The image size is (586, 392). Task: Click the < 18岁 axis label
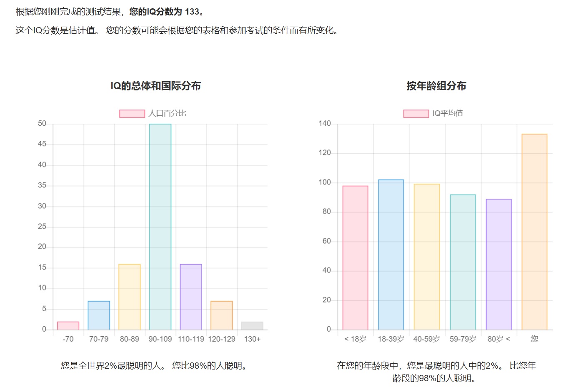point(356,339)
